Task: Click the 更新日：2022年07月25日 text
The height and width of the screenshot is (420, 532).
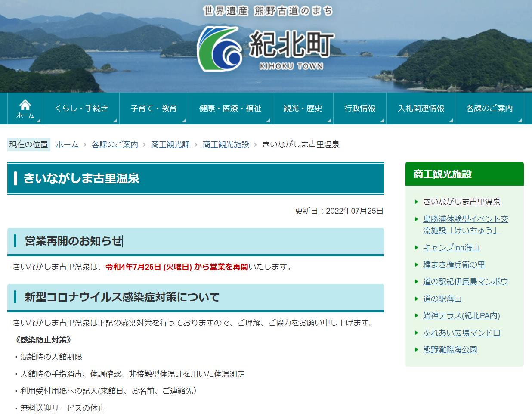Action: (x=339, y=211)
